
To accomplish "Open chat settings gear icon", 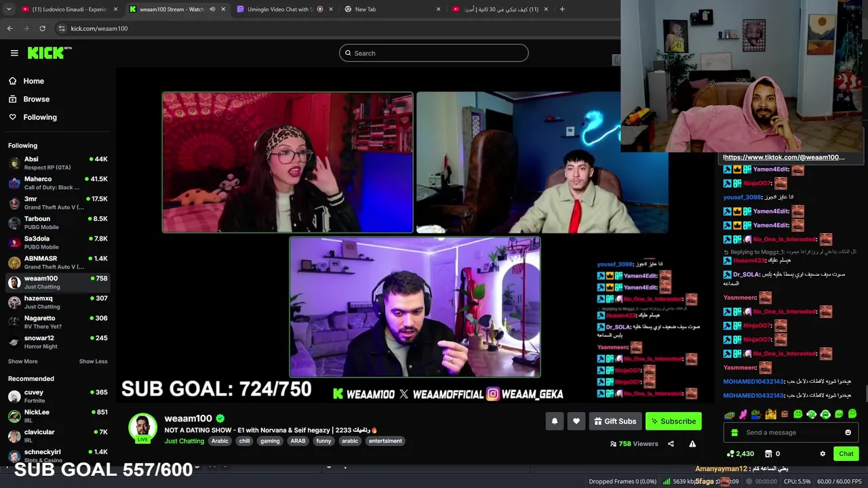I will point(823,453).
